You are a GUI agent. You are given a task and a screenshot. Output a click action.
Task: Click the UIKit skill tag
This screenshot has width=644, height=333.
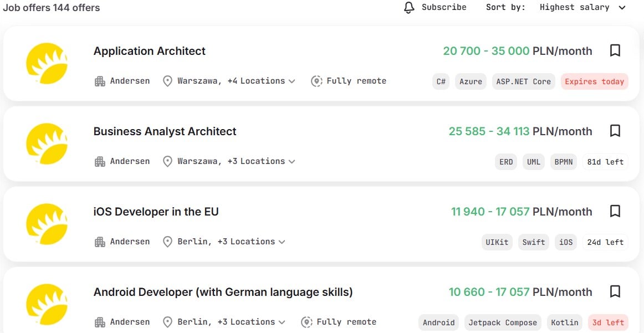(497, 242)
